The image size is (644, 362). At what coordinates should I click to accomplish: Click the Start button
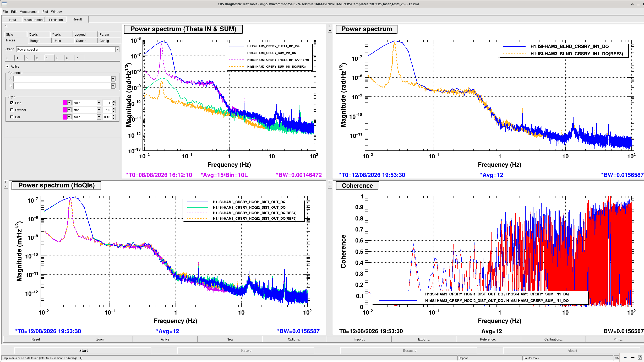click(83, 350)
